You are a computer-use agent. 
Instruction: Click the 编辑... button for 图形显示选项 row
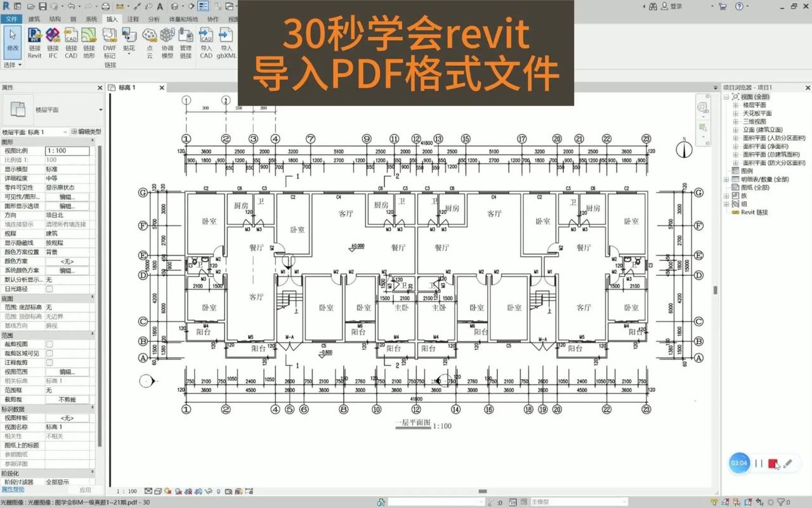[x=67, y=206]
